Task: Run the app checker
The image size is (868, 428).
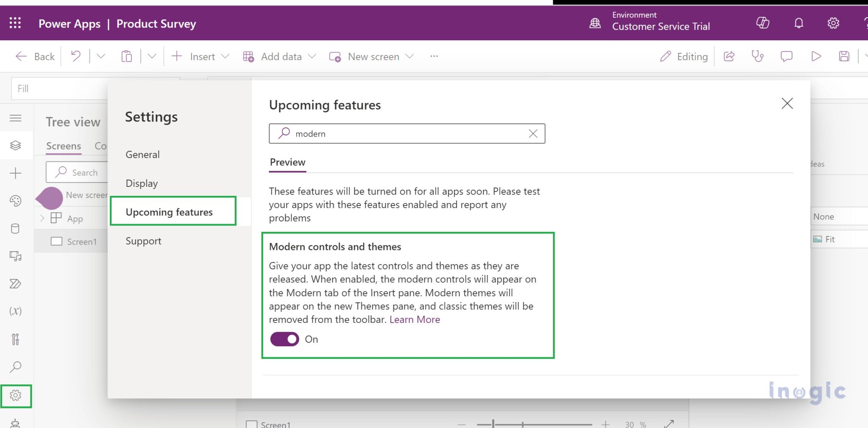Action: coord(758,56)
